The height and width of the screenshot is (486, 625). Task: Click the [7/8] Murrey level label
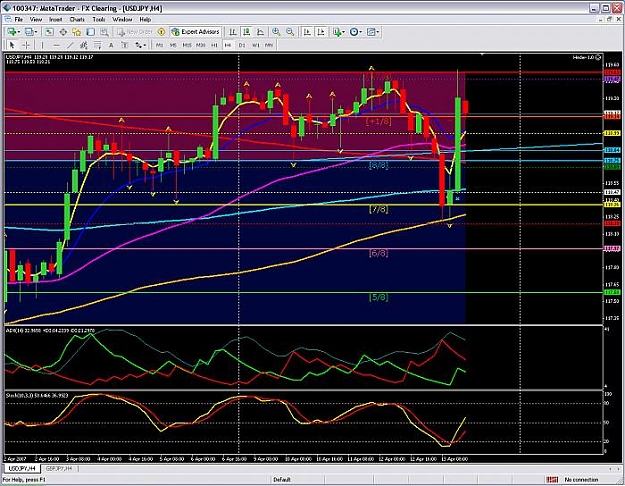click(x=378, y=209)
